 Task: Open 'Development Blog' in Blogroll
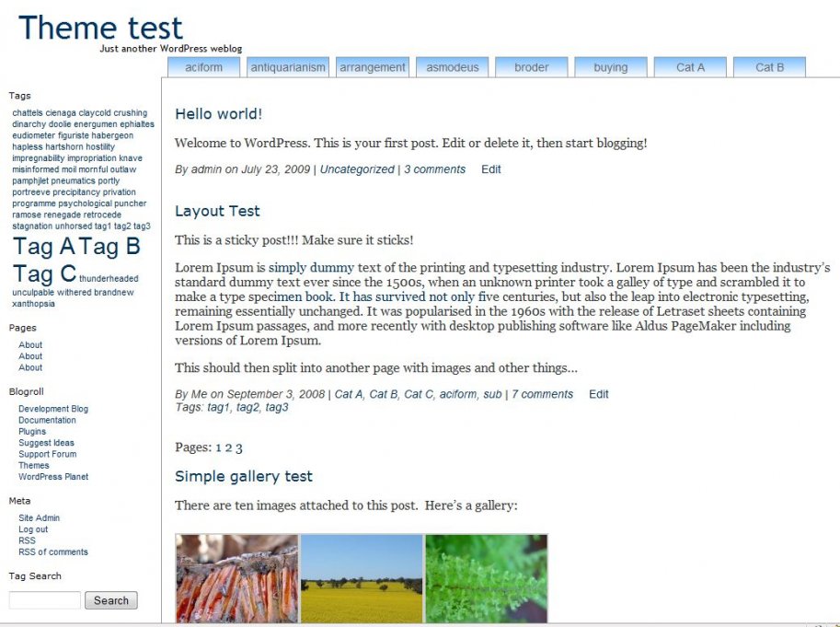(53, 409)
